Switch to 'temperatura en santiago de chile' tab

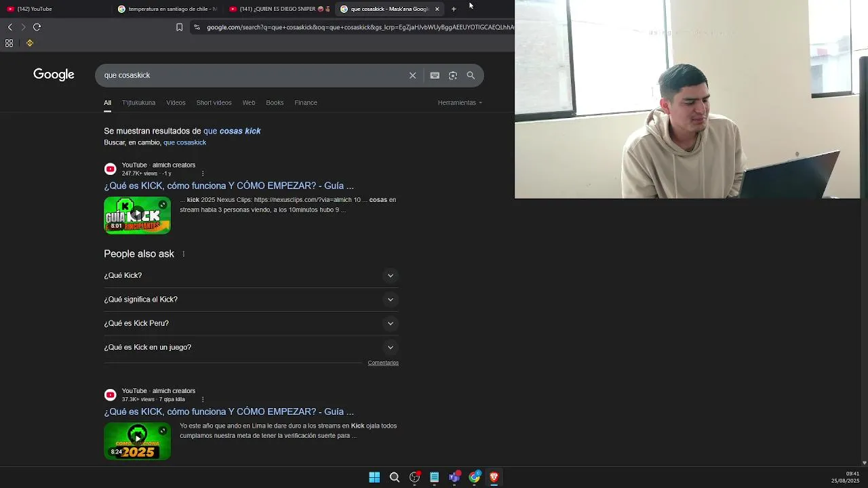pos(167,9)
